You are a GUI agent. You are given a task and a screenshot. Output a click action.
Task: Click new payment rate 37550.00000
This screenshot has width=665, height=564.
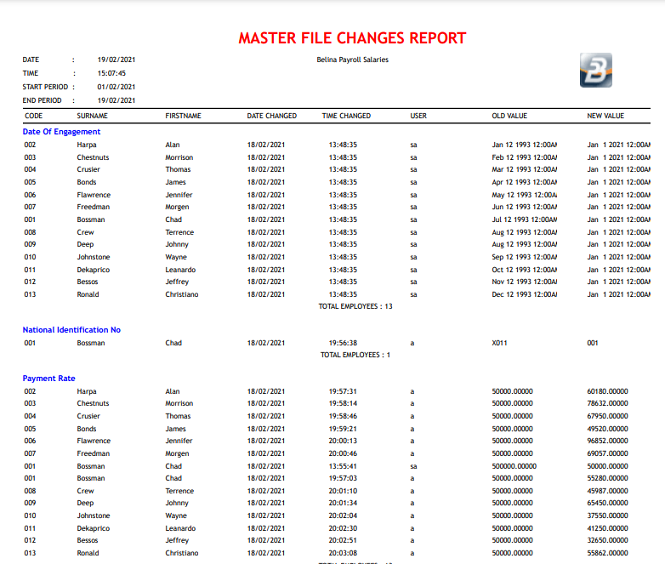tap(607, 516)
